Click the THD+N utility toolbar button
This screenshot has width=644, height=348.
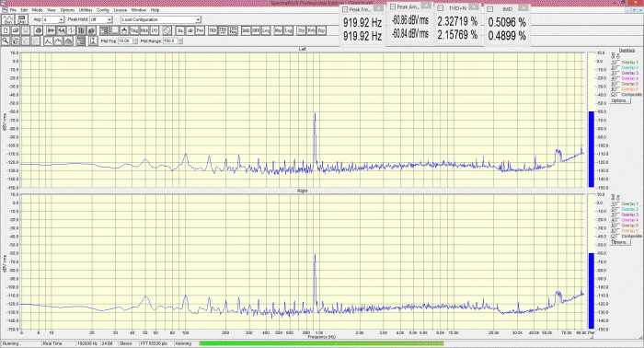click(223, 30)
